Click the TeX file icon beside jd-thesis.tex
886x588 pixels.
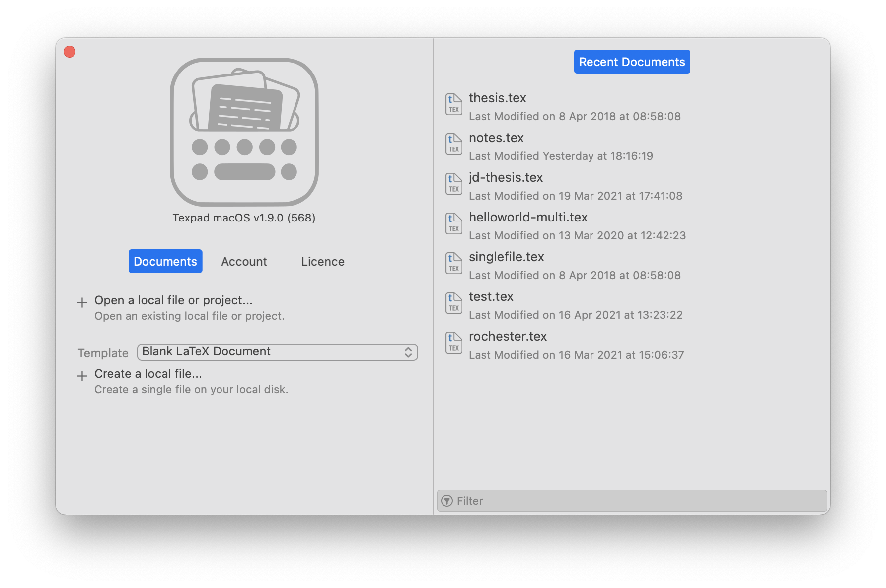(x=453, y=184)
